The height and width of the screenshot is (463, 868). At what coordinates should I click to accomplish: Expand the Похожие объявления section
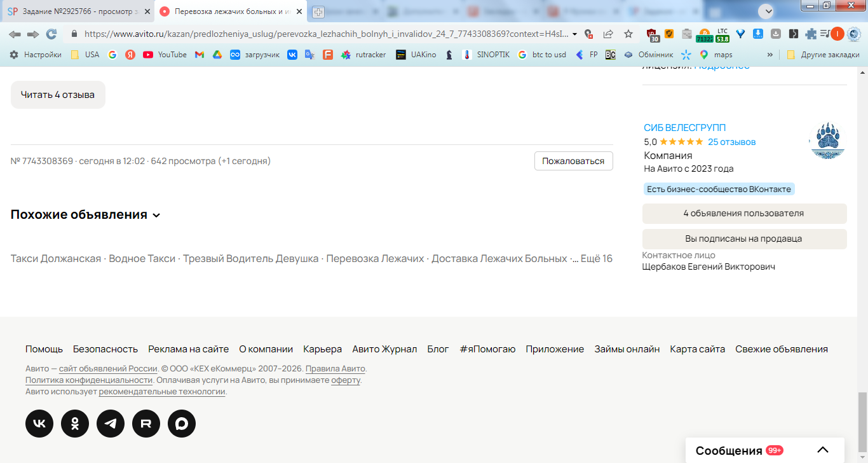86,215
